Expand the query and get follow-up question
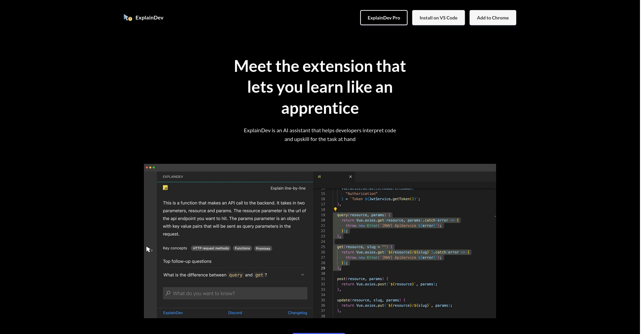Viewport: 644px width, 334px height. point(235,275)
